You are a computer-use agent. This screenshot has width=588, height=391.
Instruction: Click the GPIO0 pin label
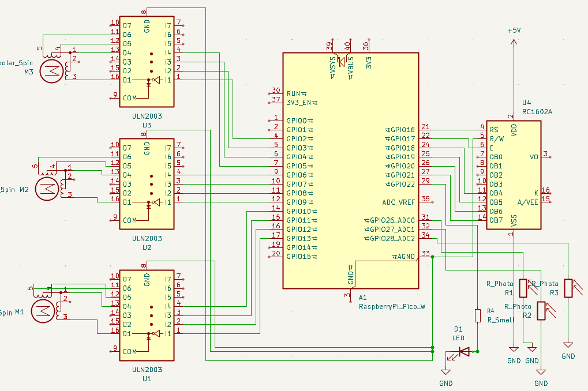[297, 121]
